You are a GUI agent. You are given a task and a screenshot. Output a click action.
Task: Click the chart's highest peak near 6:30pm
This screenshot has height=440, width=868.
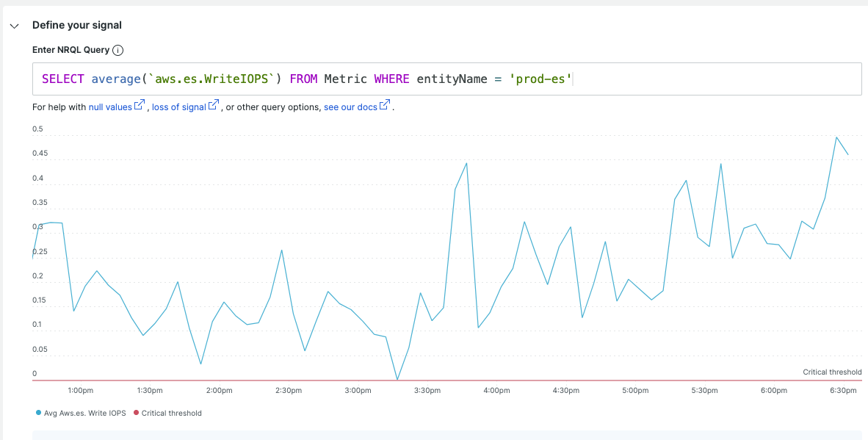coord(836,137)
